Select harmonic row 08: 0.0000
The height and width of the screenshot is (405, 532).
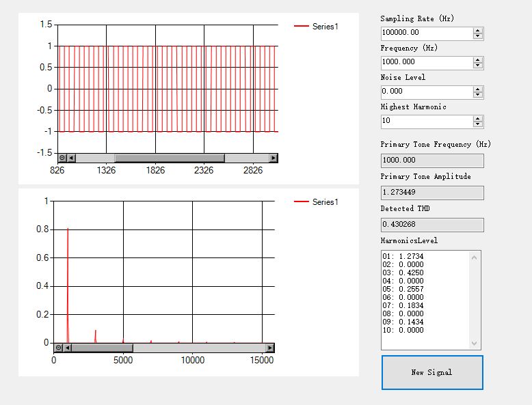tap(403, 313)
